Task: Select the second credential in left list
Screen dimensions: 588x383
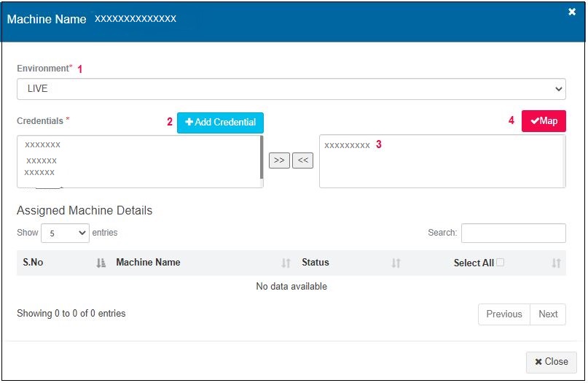Action: tap(42, 160)
